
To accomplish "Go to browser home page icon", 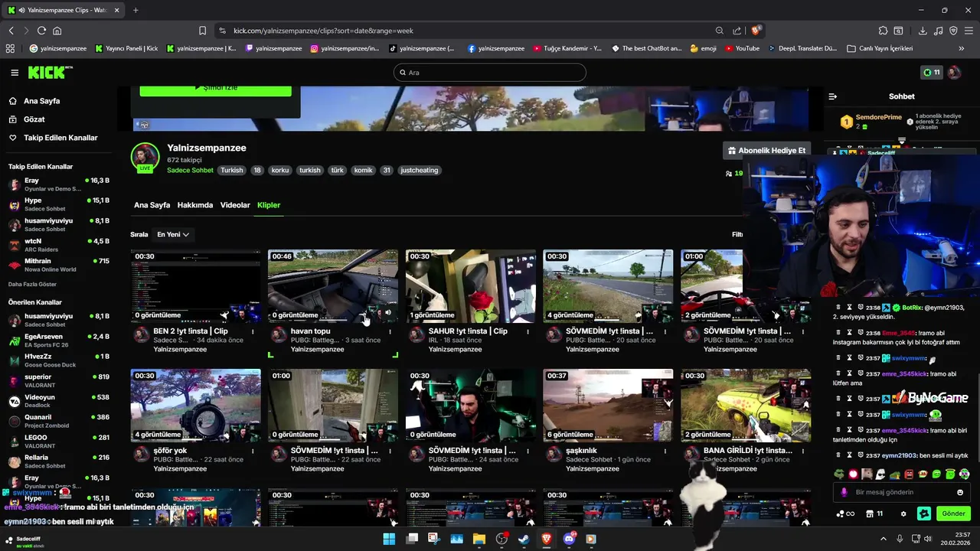I will (57, 31).
